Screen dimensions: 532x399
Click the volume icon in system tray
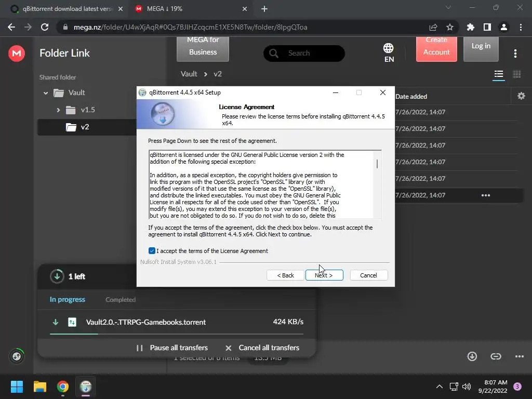[x=467, y=387]
